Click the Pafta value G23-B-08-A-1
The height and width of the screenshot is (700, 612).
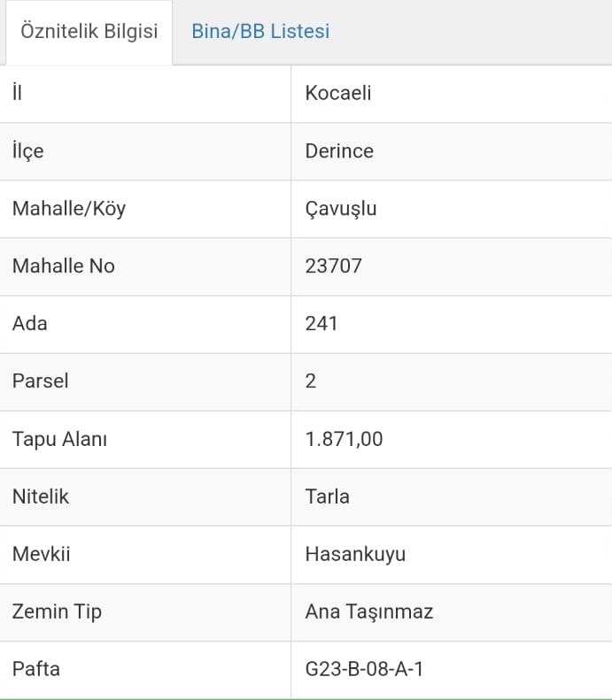[364, 669]
